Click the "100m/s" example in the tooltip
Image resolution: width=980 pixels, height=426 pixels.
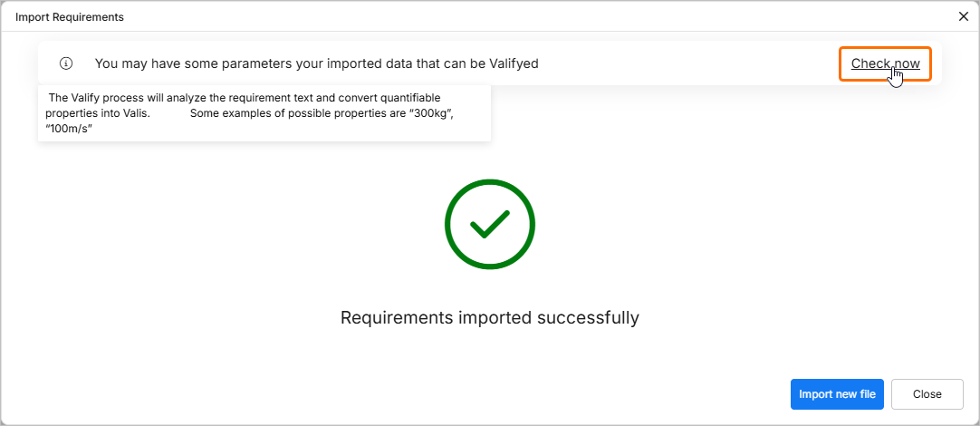click(x=70, y=129)
